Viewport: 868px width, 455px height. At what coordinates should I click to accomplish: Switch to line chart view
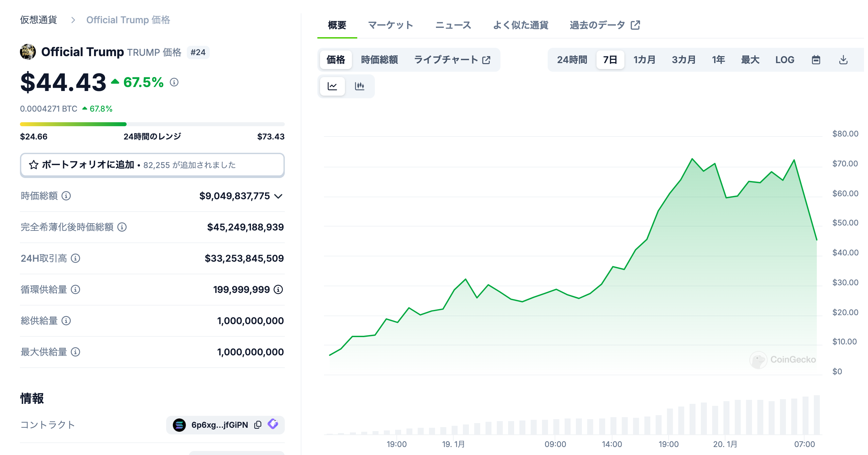pos(332,86)
